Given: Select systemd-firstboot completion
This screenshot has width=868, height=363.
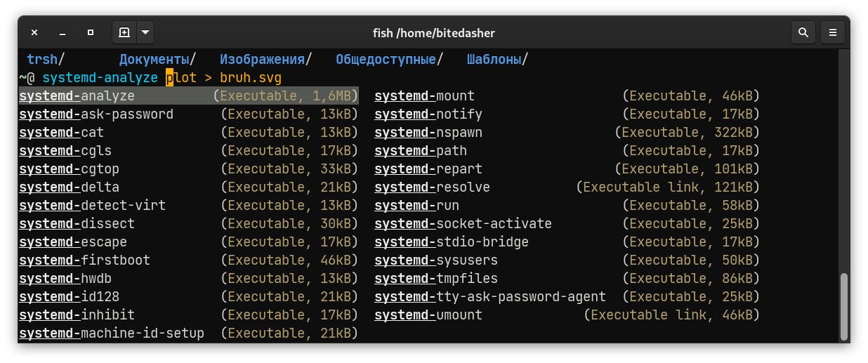Looking at the screenshot, I should click(x=188, y=260).
